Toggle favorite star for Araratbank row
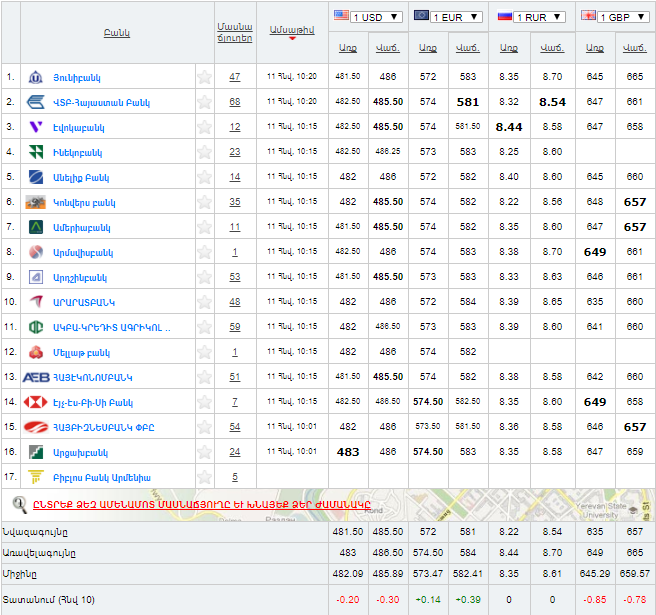The height and width of the screenshot is (615, 656). point(205,302)
